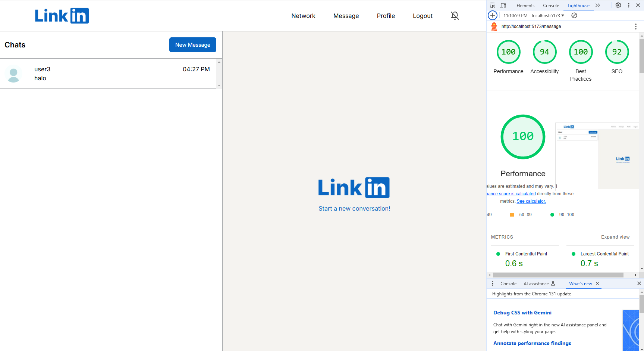Expand more DevTools tabs chevron

[598, 5]
